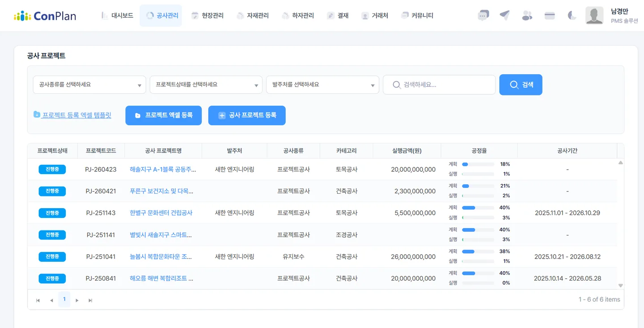
Task: Click the ConPlan logo
Action: 45,16
